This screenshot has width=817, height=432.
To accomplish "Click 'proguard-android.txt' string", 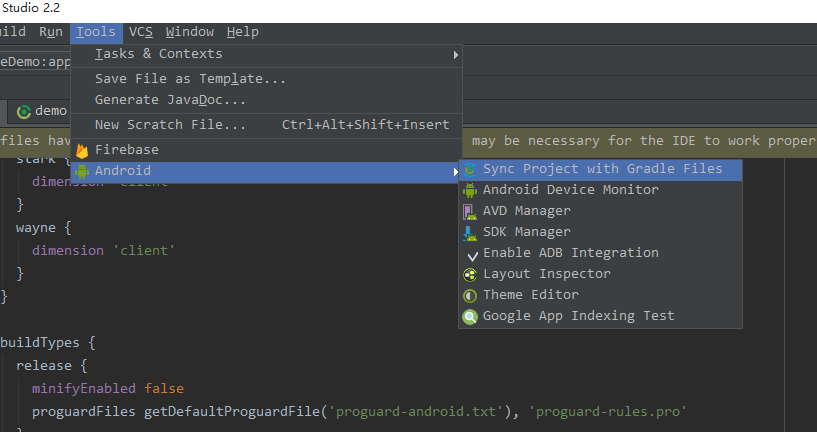I will 416,412.
